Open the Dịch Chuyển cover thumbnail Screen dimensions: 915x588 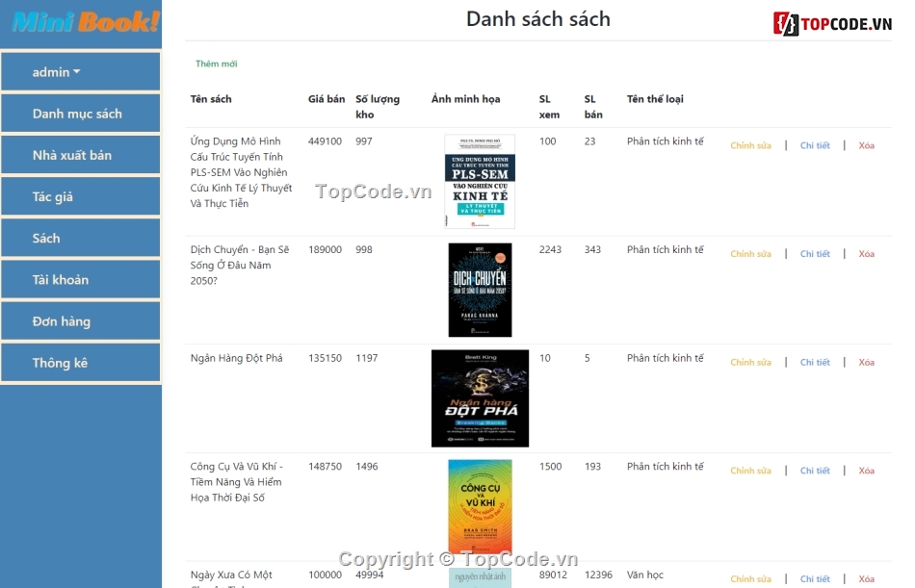[x=480, y=290]
